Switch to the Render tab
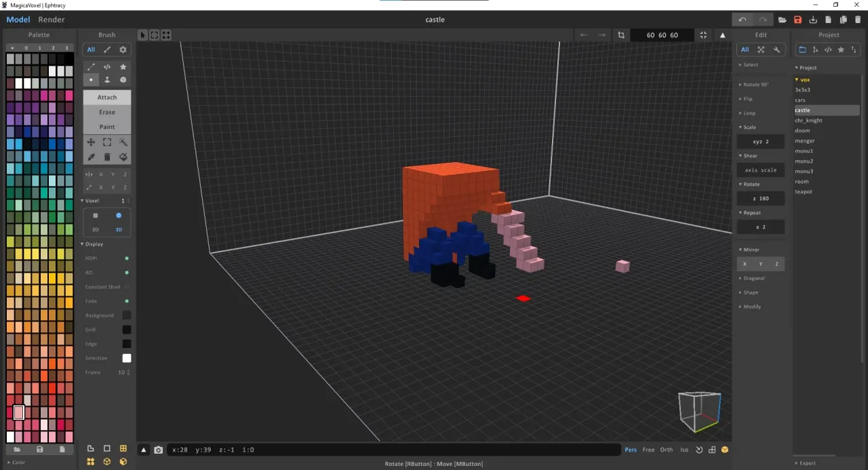 pos(51,20)
